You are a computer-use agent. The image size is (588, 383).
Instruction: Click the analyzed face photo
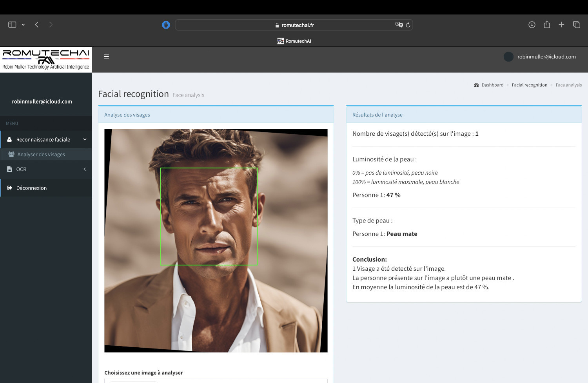(x=216, y=241)
